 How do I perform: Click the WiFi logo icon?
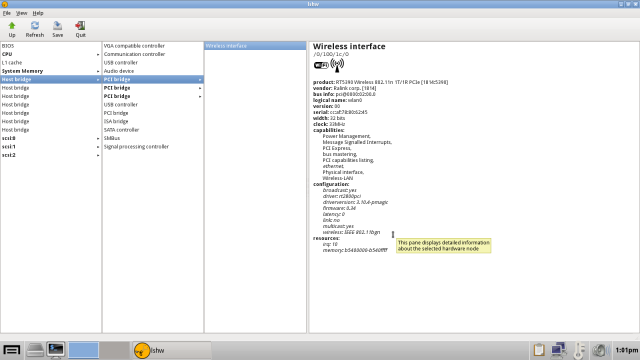coord(321,65)
